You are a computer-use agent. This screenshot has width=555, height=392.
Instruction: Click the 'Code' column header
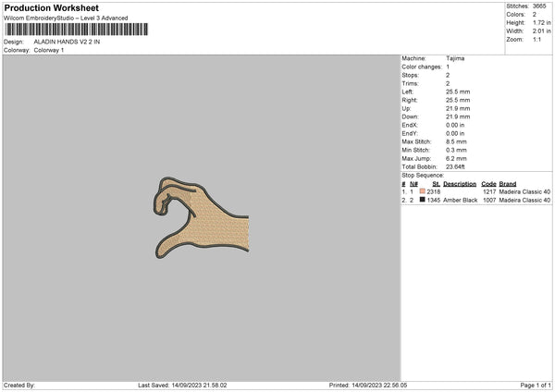click(488, 184)
